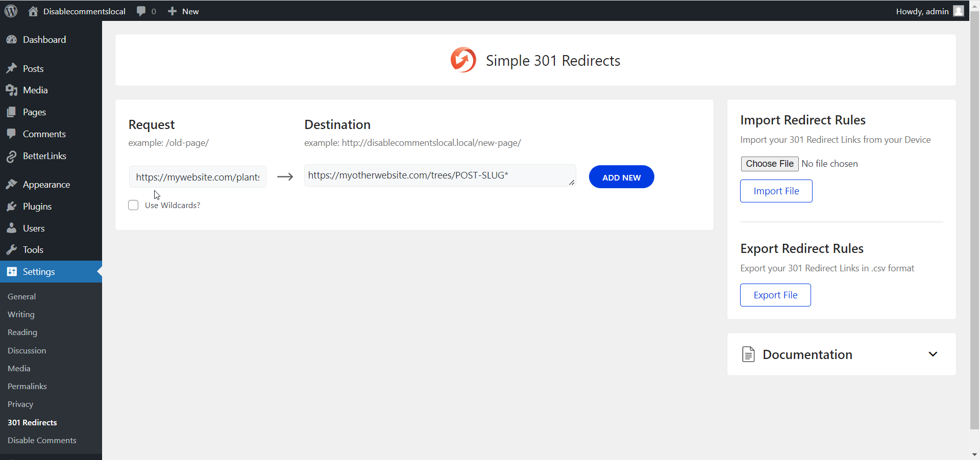
Task: Click the Export File button
Action: point(775,295)
